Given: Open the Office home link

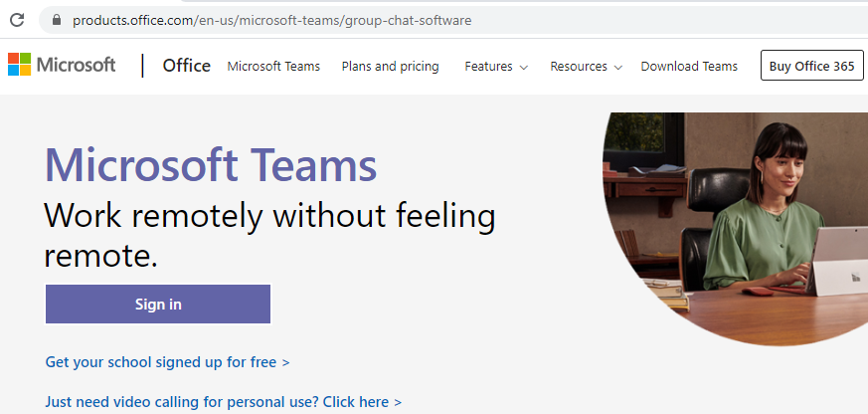Looking at the screenshot, I should coord(186,66).
